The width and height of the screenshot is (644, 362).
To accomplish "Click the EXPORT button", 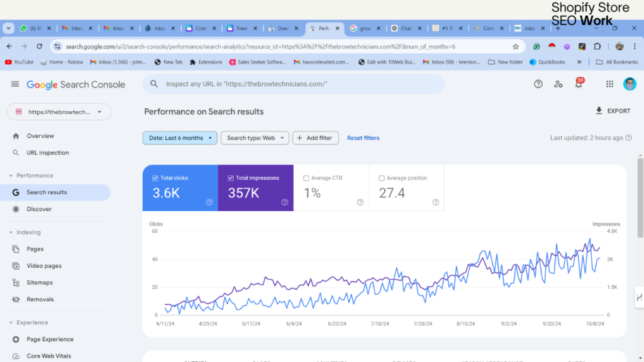I will click(x=613, y=111).
